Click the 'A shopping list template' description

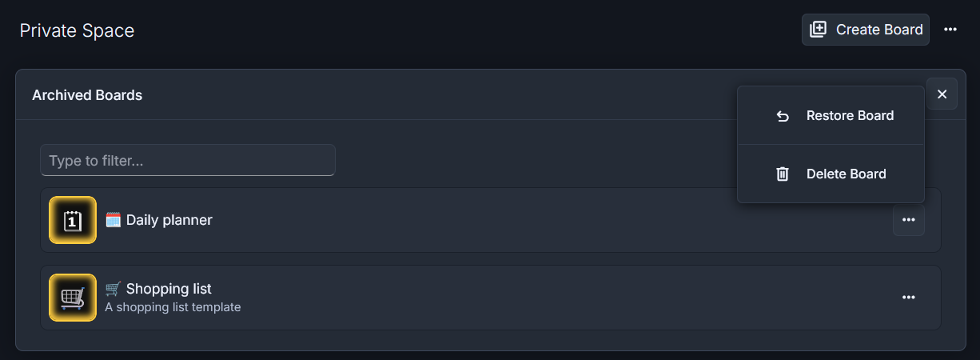tap(173, 306)
